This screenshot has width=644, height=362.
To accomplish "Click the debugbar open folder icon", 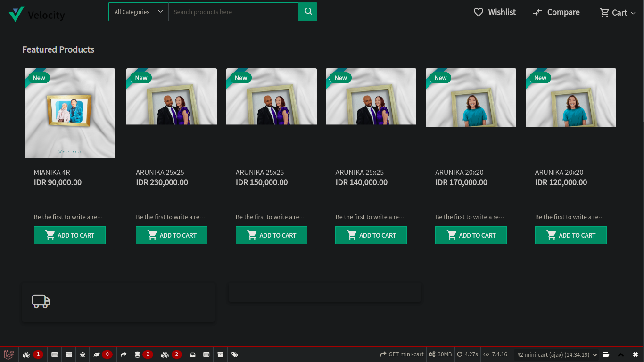I will [x=606, y=354].
